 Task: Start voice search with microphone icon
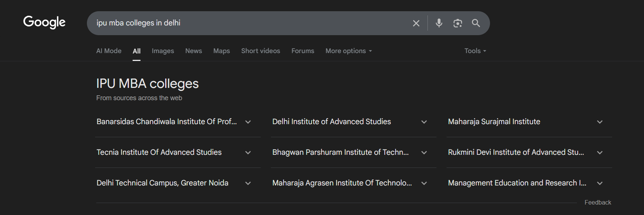(439, 23)
